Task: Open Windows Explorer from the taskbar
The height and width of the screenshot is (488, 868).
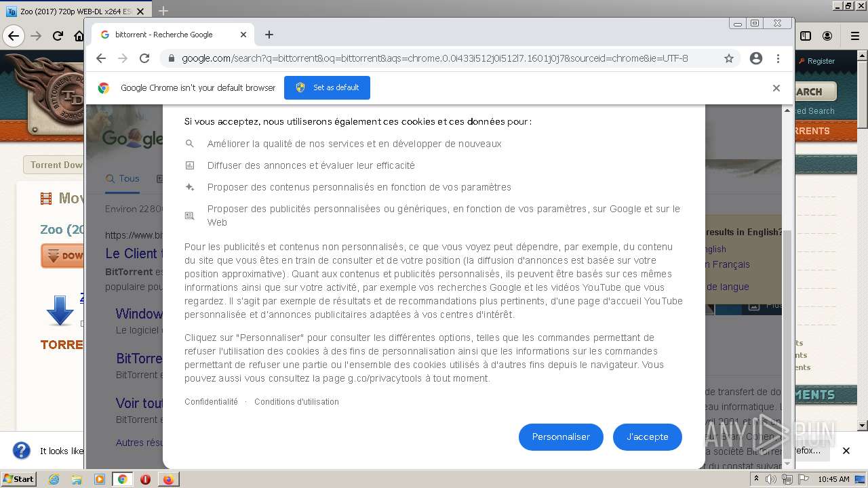Action: [77, 479]
